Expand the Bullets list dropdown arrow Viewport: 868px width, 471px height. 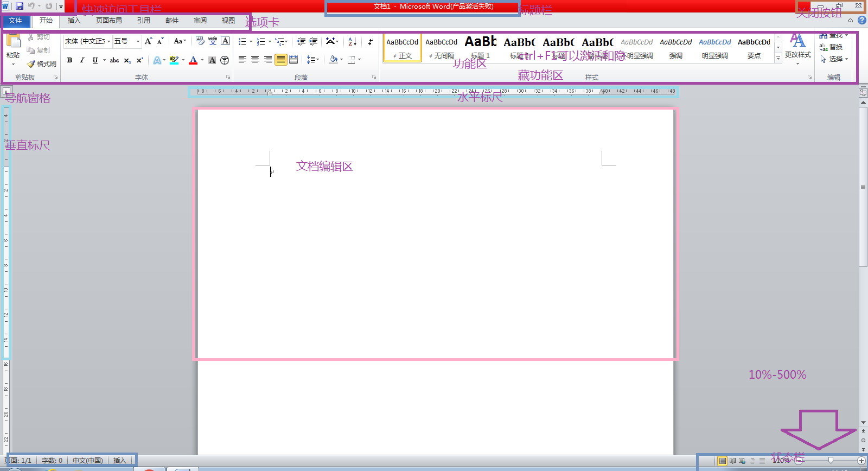coord(251,42)
